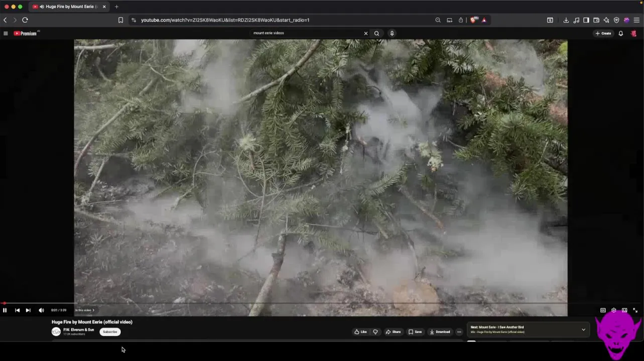Go to YouTube Premium home logo
The height and width of the screenshot is (361, 644).
point(26,34)
